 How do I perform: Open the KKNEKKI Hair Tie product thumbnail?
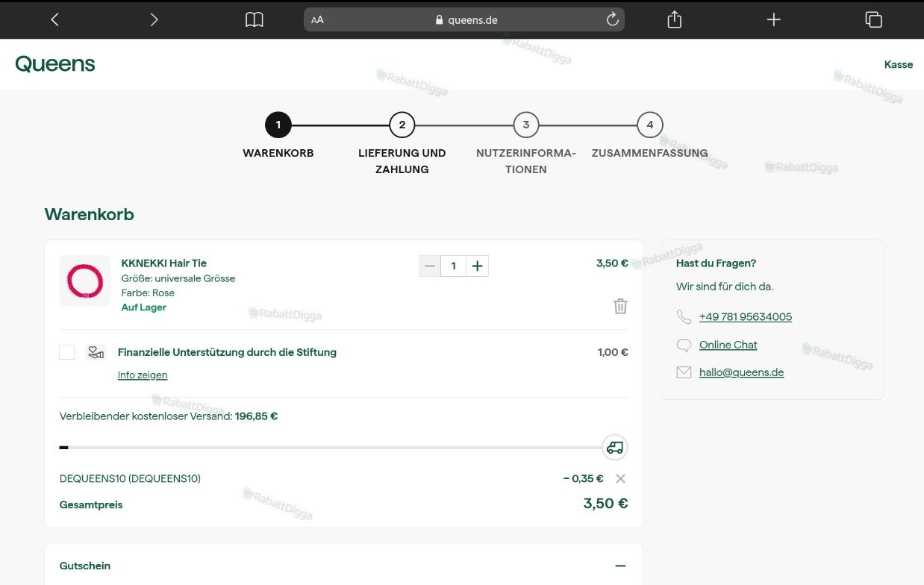pyautogui.click(x=85, y=281)
